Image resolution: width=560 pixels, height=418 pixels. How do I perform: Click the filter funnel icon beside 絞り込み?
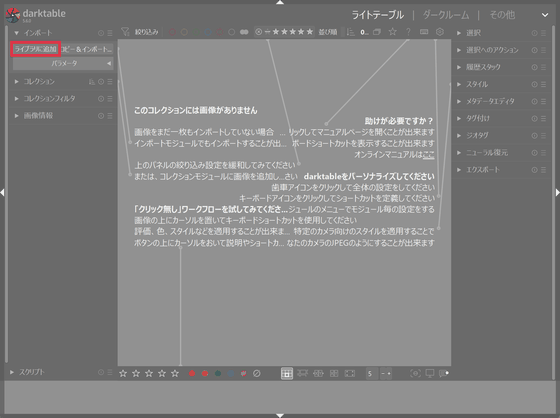click(125, 32)
